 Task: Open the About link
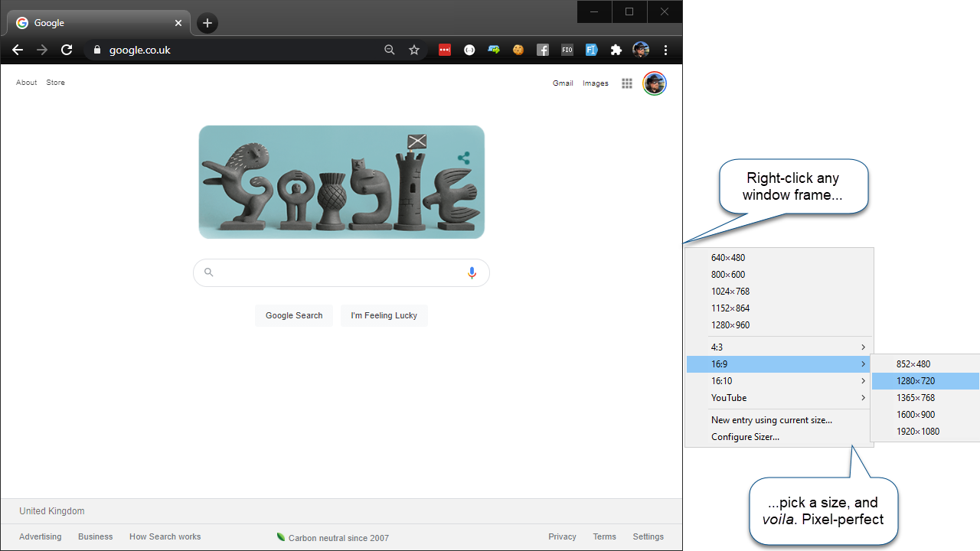(27, 83)
